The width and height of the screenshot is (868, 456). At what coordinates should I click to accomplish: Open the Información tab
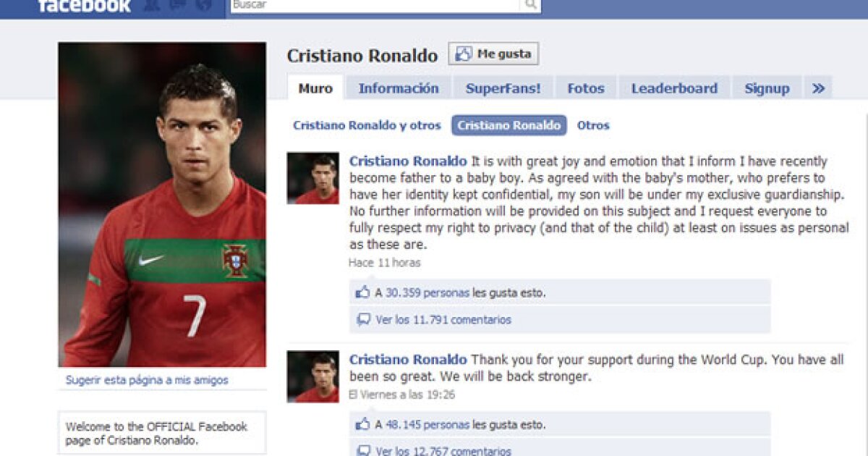point(399,88)
